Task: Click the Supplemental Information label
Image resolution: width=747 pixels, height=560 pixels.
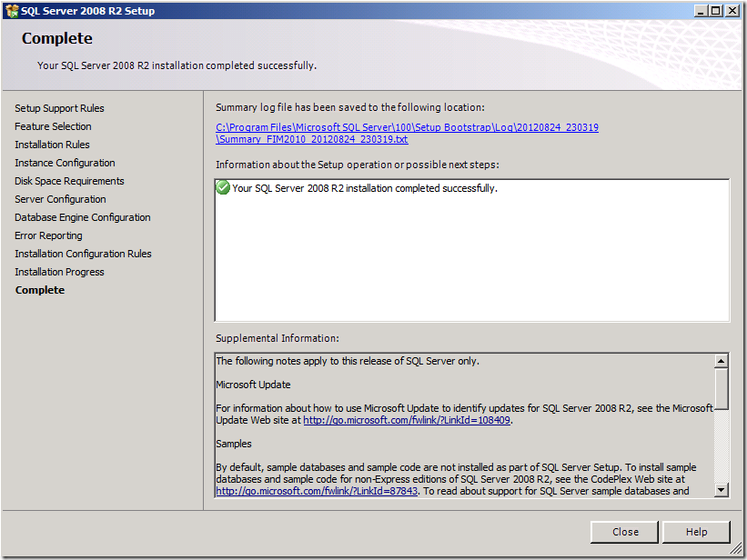Action: coord(278,338)
